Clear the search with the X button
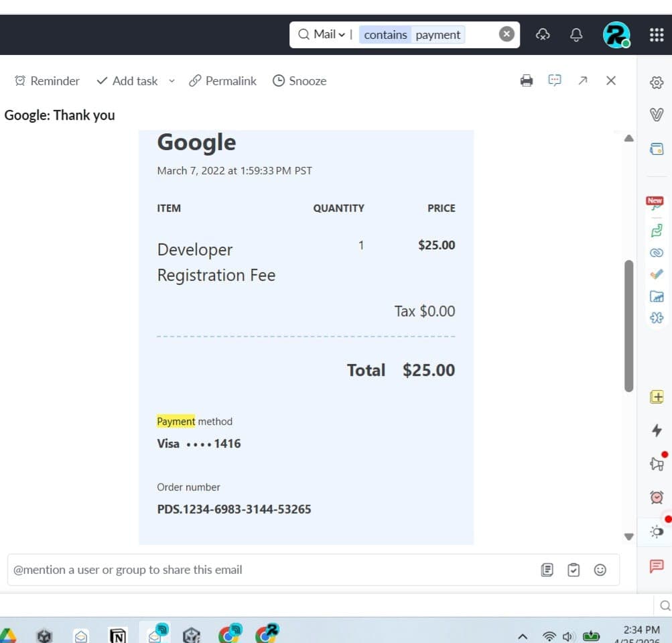This screenshot has height=643, width=672. (507, 34)
